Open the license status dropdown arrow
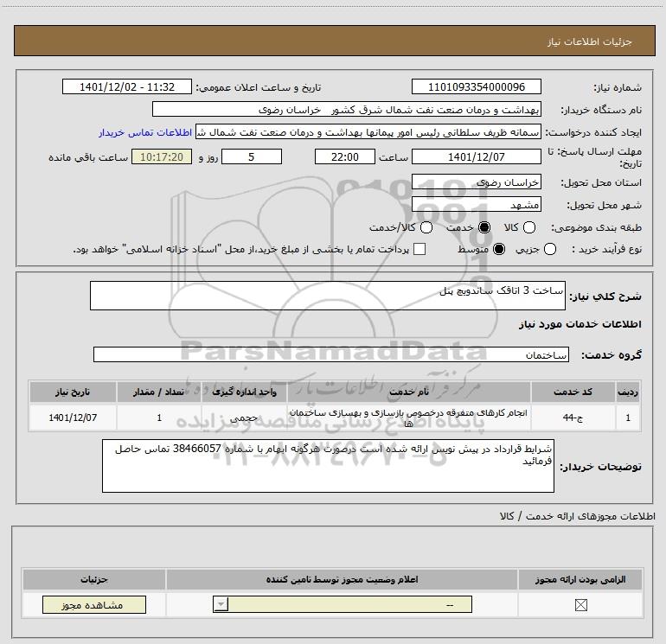 pyautogui.click(x=221, y=604)
